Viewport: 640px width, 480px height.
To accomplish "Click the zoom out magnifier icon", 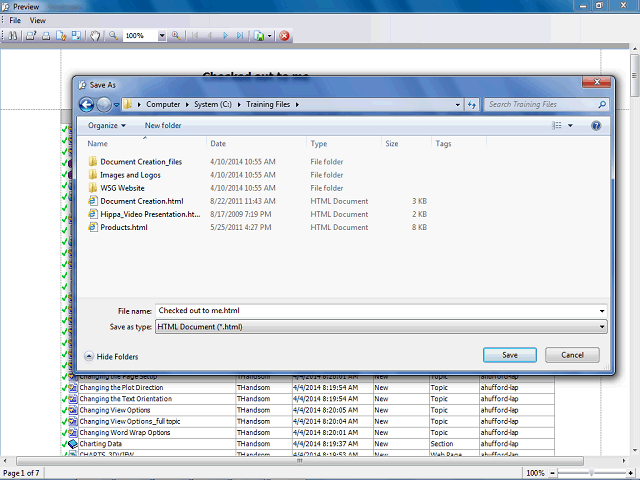I will [x=113, y=36].
